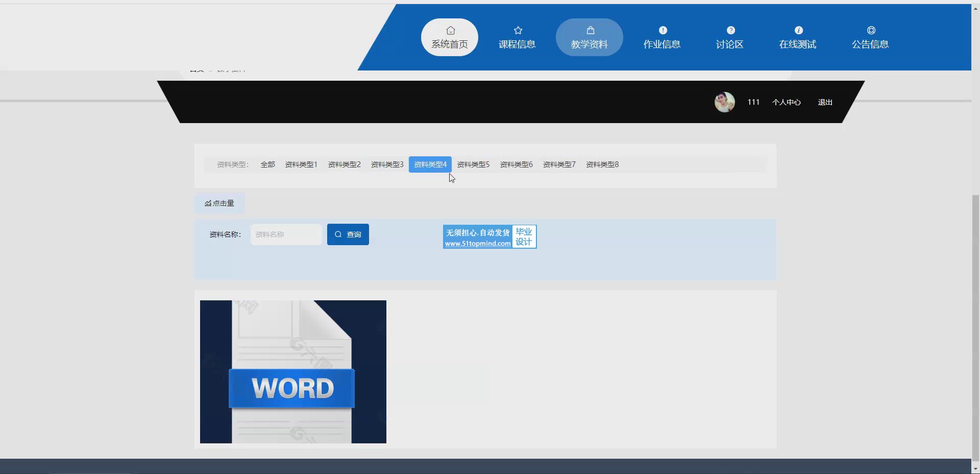This screenshot has height=474, width=980.
Task: Click the question icon above 讨论区
Action: click(x=730, y=30)
